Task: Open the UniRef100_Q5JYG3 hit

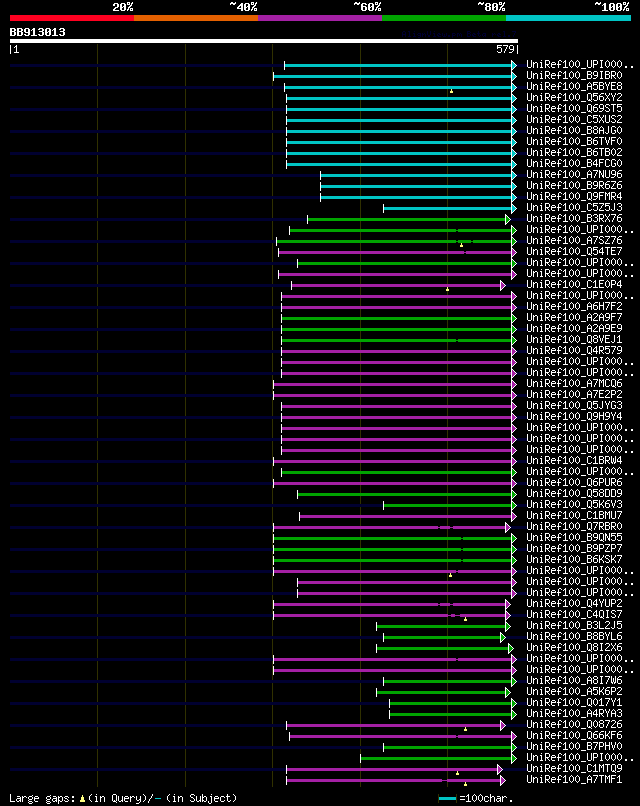Action: pyautogui.click(x=574, y=406)
